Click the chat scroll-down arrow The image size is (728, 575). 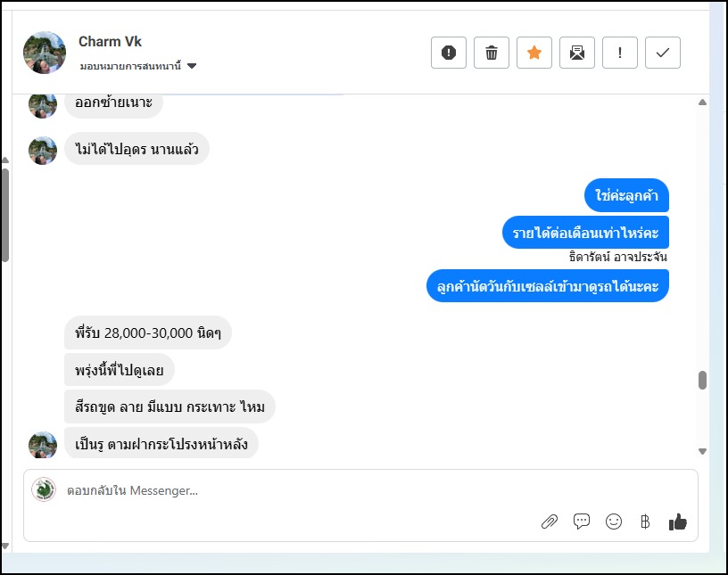tap(702, 451)
